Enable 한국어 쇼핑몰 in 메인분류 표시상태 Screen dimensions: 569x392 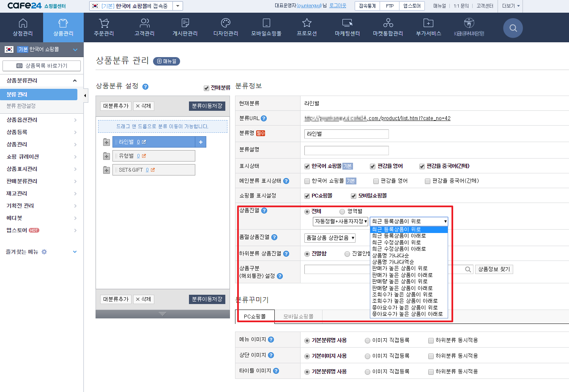pyautogui.click(x=307, y=181)
